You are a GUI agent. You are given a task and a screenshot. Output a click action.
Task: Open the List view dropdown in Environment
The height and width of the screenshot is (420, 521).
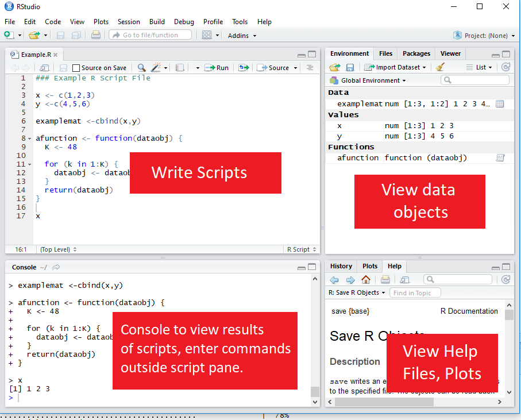[479, 67]
